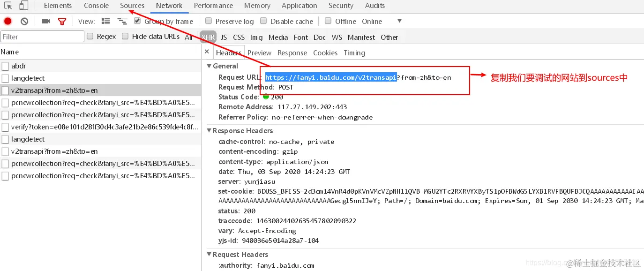Click the tracecode header value
Screen dimensions: 644x271
tap(307, 221)
